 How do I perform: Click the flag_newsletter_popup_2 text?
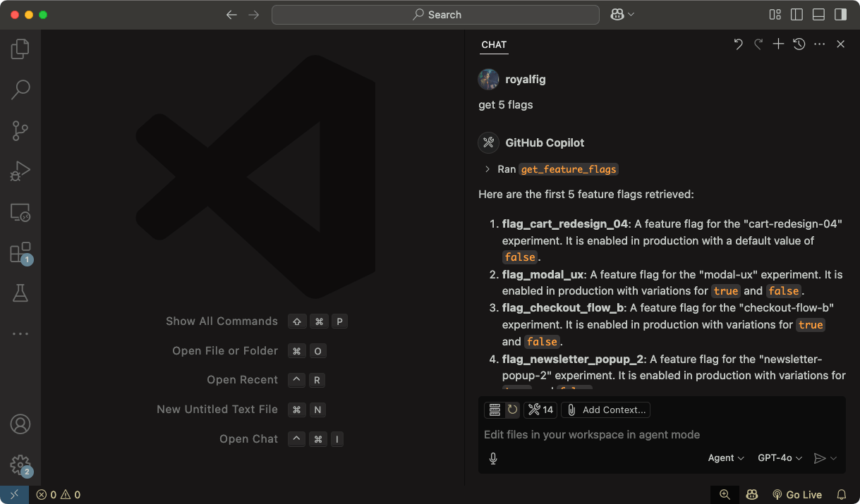572,359
